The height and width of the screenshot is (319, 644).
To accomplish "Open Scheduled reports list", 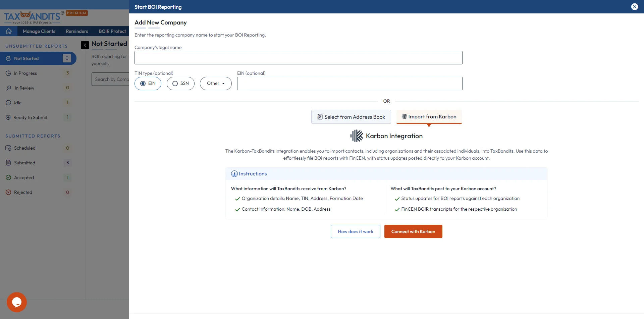I will tap(38, 148).
